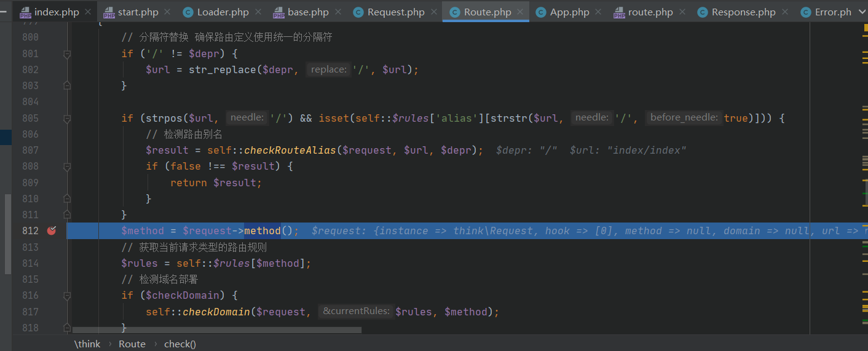
Task: Click the editor horizontal scrollbar thumb
Action: click(217, 330)
